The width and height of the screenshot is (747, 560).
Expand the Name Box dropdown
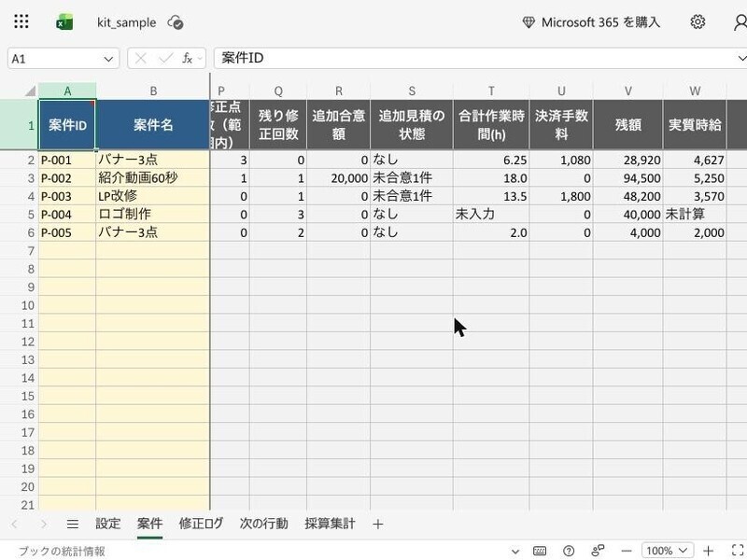click(x=108, y=59)
